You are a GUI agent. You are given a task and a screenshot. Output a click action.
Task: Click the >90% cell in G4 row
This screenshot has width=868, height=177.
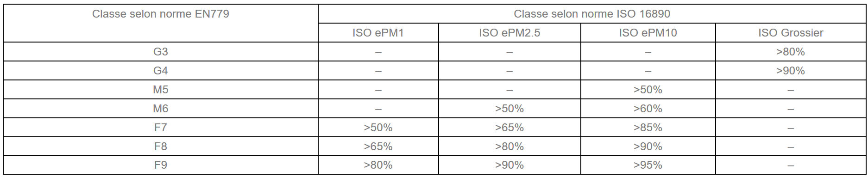(x=791, y=71)
